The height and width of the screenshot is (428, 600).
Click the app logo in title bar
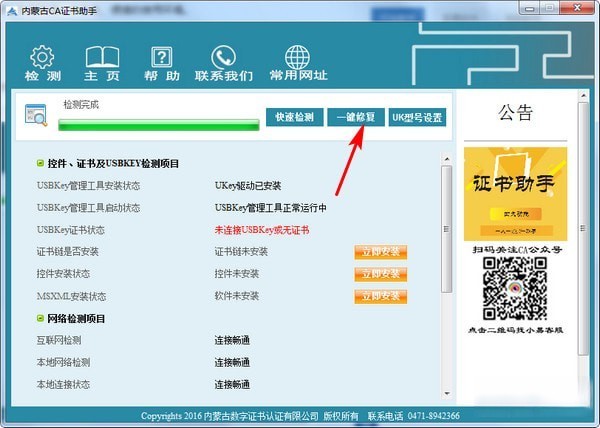[x=11, y=9]
